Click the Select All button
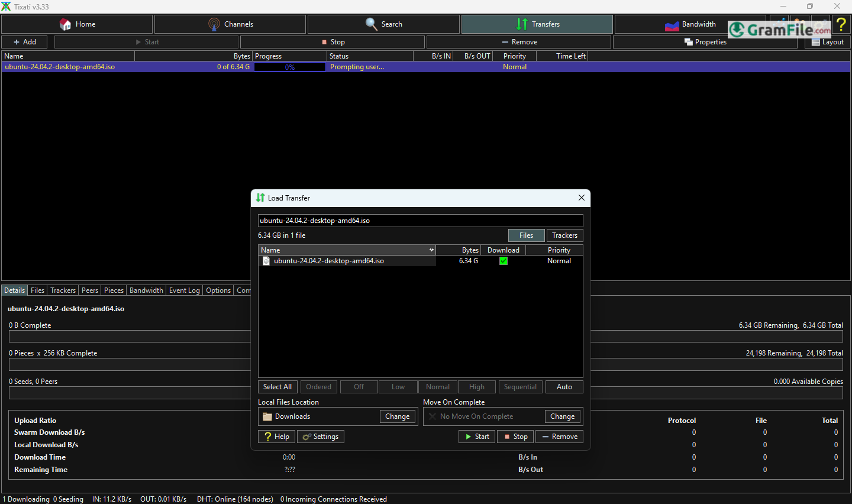852x504 pixels. (277, 387)
